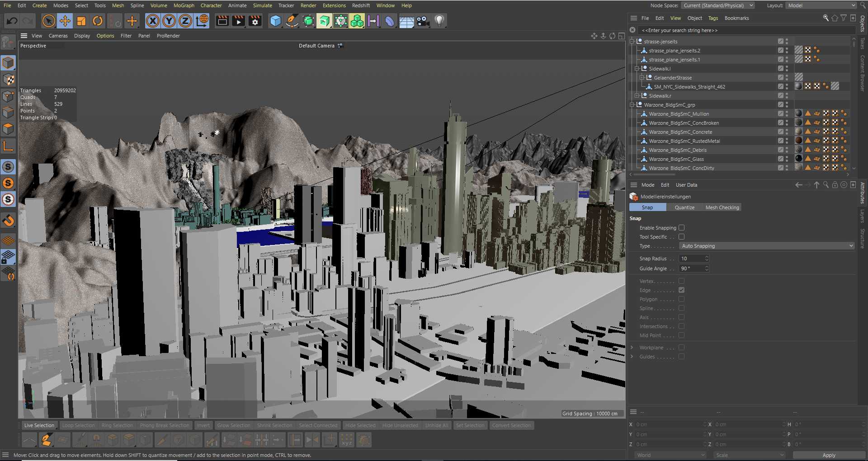Select the SM_NYC_Sidewalks_Straight_462 object
The width and height of the screenshot is (868, 461).
click(x=689, y=87)
